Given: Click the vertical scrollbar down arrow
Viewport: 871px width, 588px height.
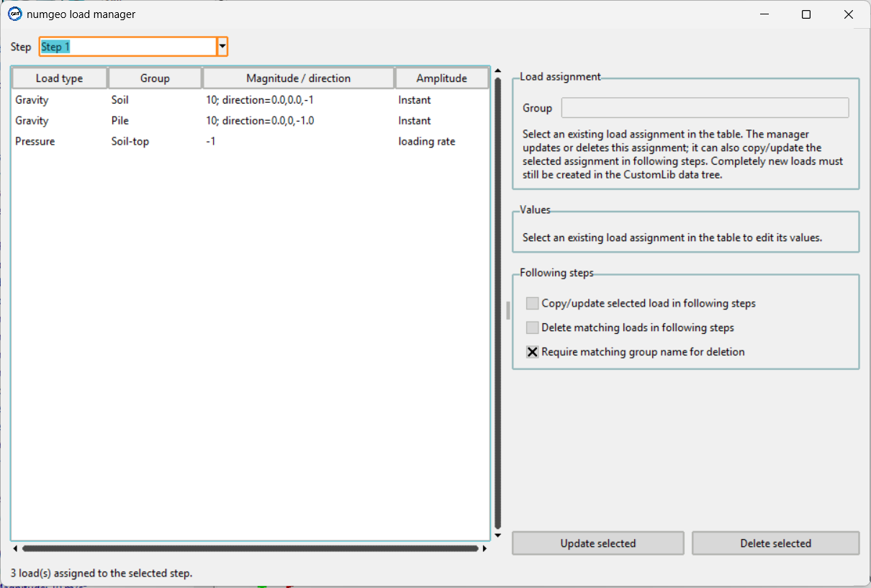Looking at the screenshot, I should 497,535.
